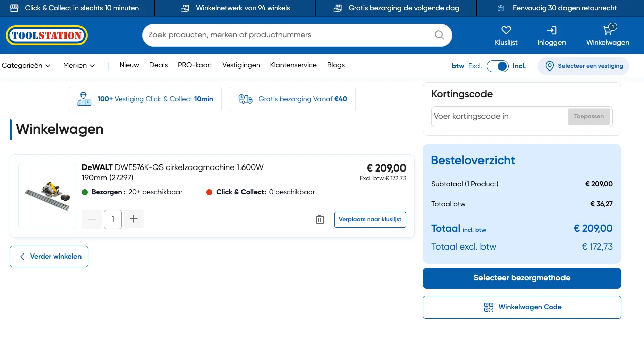
Task: Click the retourrecht icon in the top bar
Action: (x=500, y=8)
